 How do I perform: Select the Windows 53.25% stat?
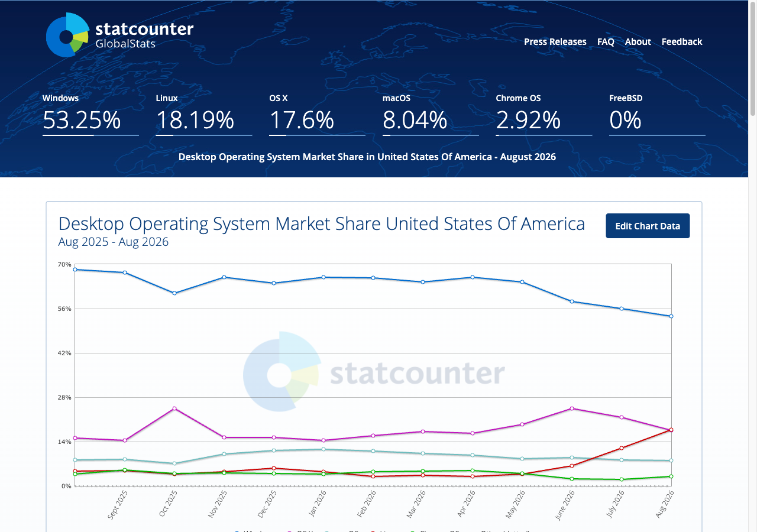pyautogui.click(x=90, y=114)
